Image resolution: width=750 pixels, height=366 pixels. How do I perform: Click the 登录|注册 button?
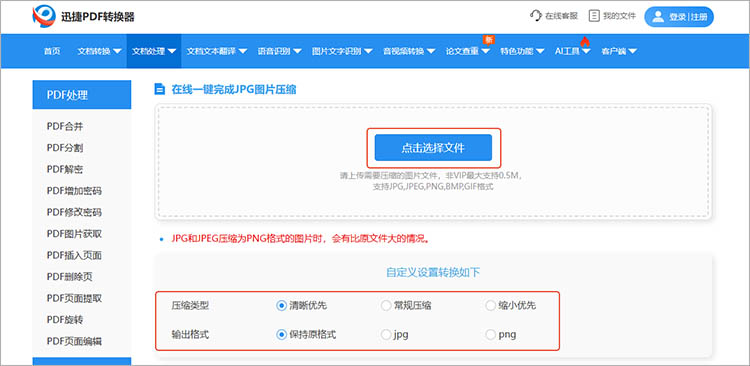coord(679,17)
